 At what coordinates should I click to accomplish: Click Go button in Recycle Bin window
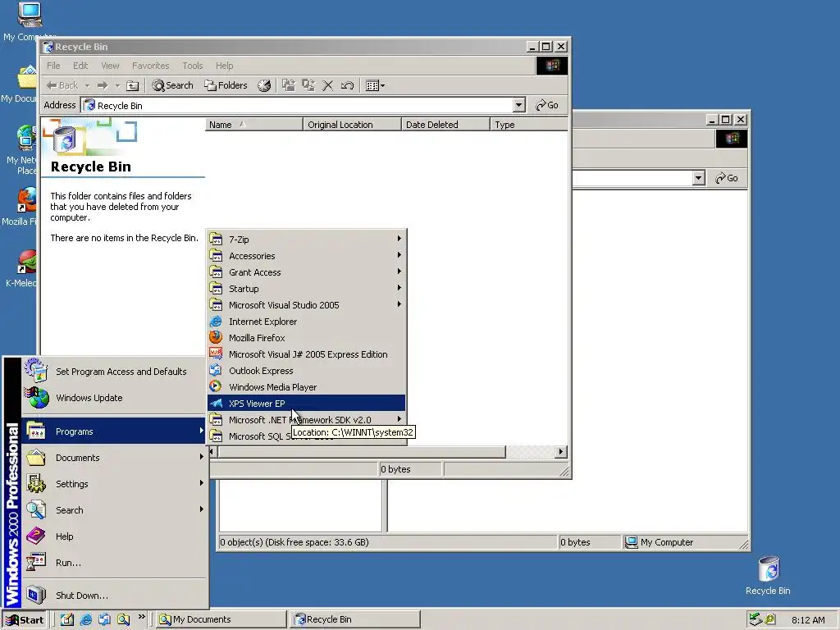(x=547, y=105)
